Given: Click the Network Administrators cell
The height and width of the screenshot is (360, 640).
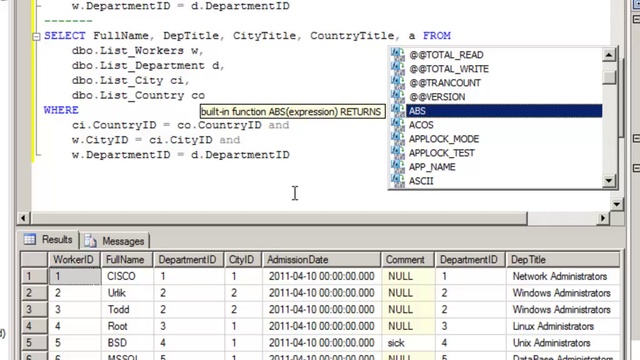Looking at the screenshot, I should [x=563, y=276].
